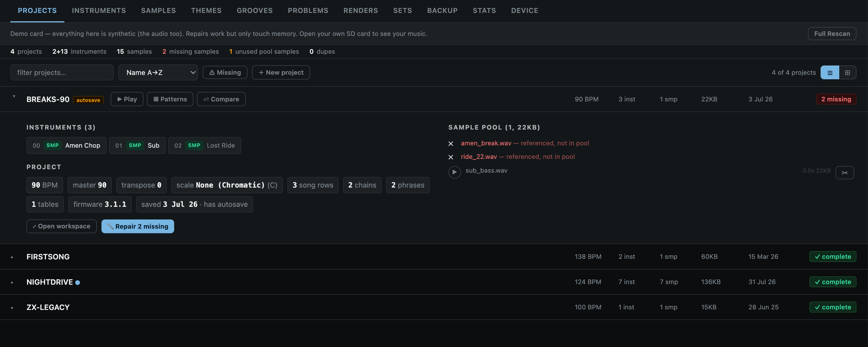Click the 2 phrases chip
The width and height of the screenshot is (868, 347).
(x=408, y=185)
